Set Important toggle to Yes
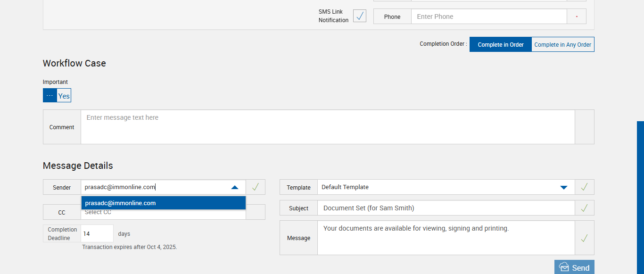The width and height of the screenshot is (644, 274). (64, 96)
